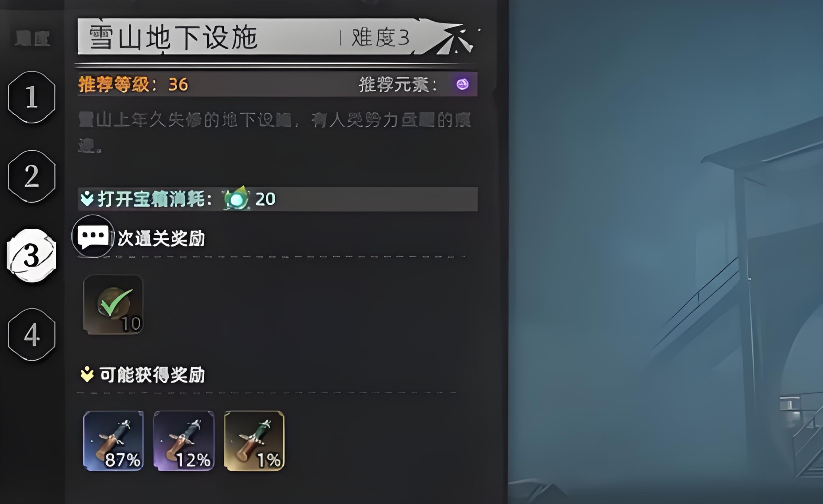The width and height of the screenshot is (823, 504).
Task: Click the 推荐等级: 36 label
Action: point(133,84)
